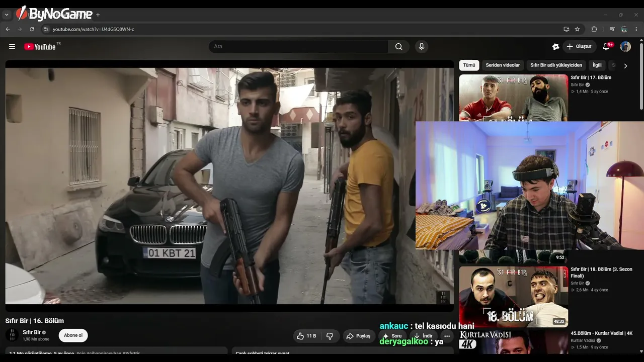Go forward in browser history
Image resolution: width=644 pixels, height=362 pixels.
point(20,29)
